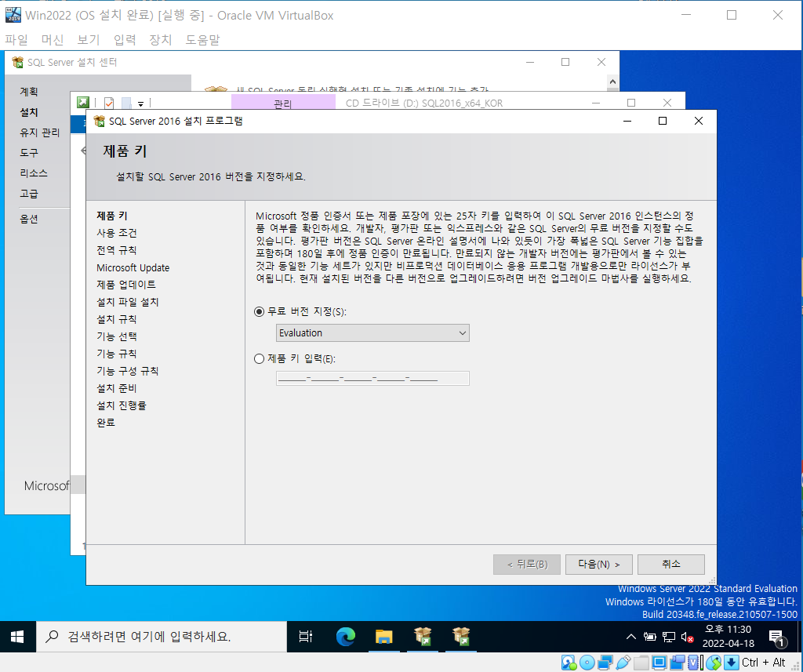Open the Evaluation edition dropdown
The height and width of the screenshot is (672, 803).
point(372,333)
